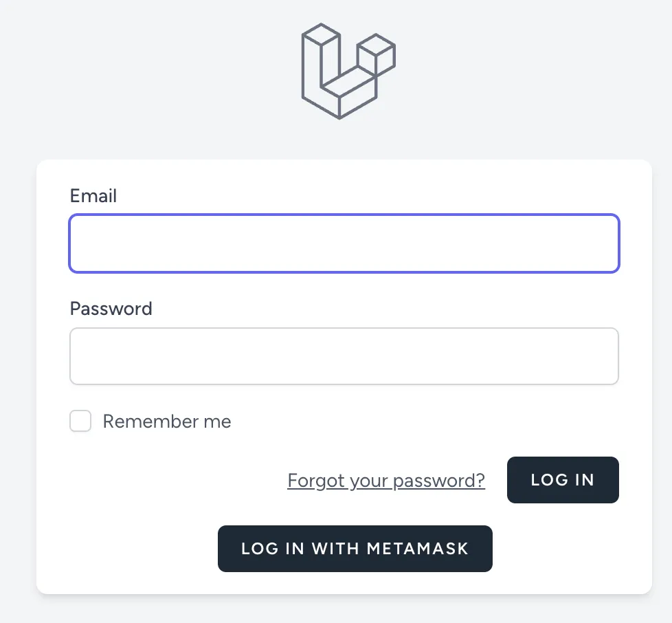
Task: Click the Remember me text label
Action: click(x=166, y=421)
